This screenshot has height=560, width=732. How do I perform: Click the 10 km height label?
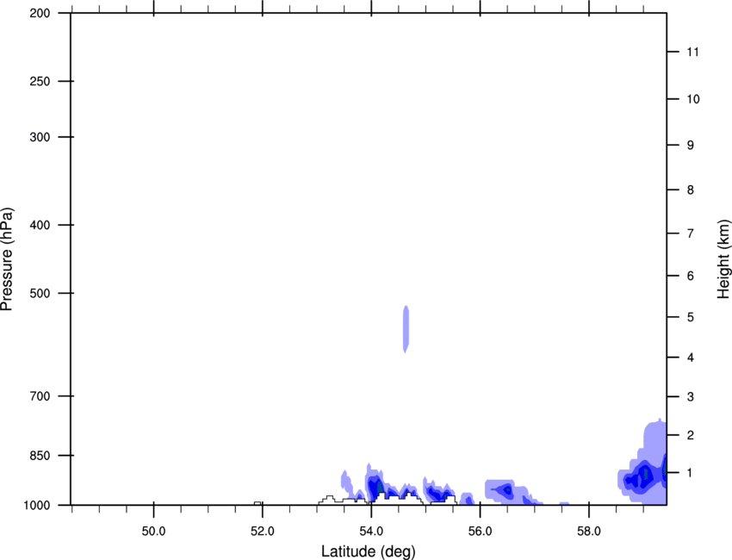pos(693,99)
